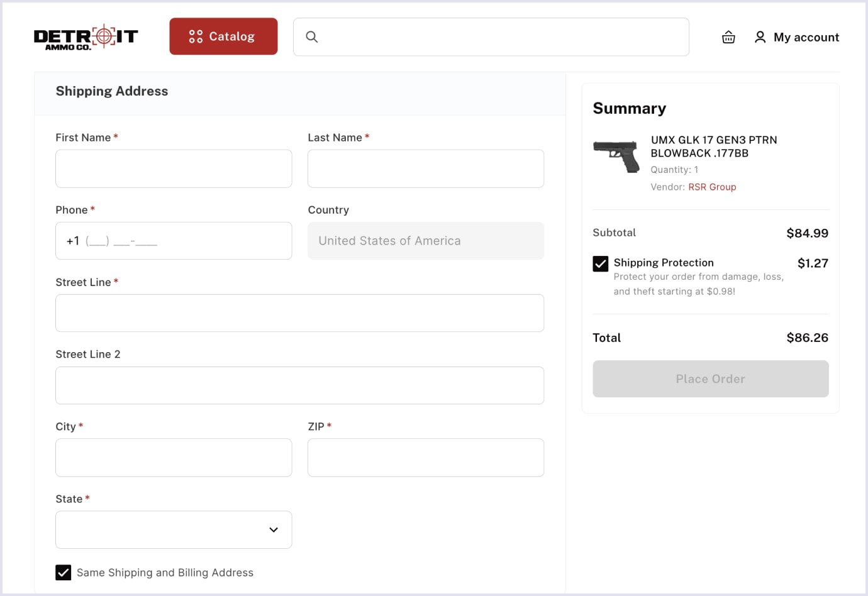
Task: Focus the Street Line 2 field
Action: coord(299,385)
